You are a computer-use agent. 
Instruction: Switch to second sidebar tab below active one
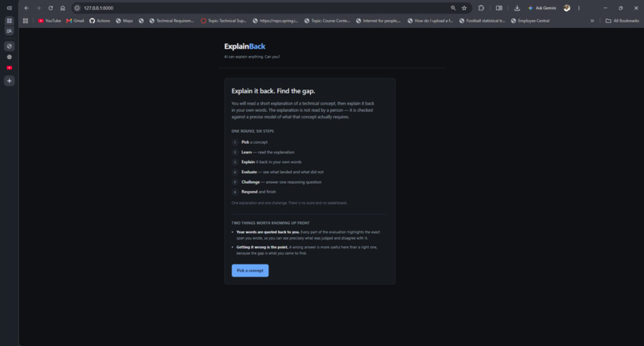(9, 57)
